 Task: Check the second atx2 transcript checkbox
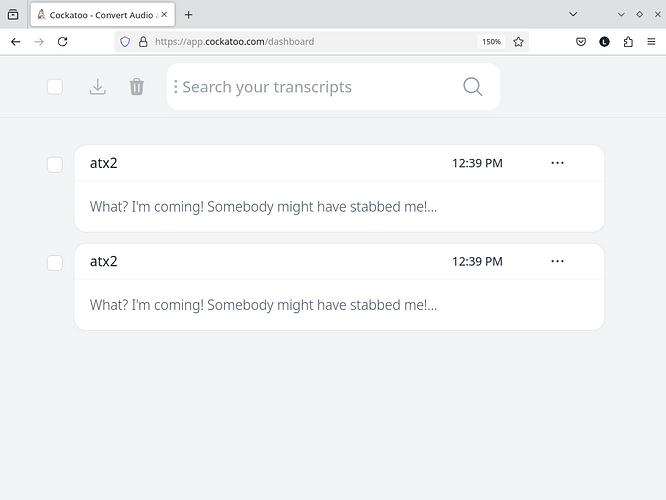pyautogui.click(x=55, y=263)
